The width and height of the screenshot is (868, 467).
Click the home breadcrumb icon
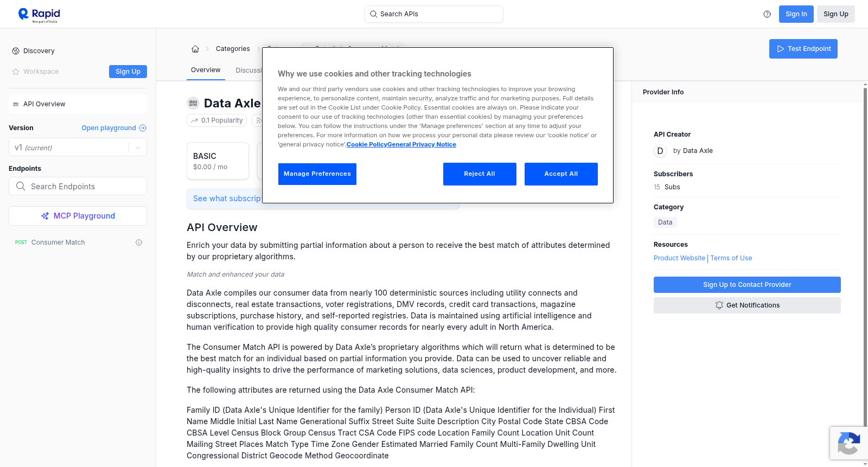pyautogui.click(x=195, y=49)
